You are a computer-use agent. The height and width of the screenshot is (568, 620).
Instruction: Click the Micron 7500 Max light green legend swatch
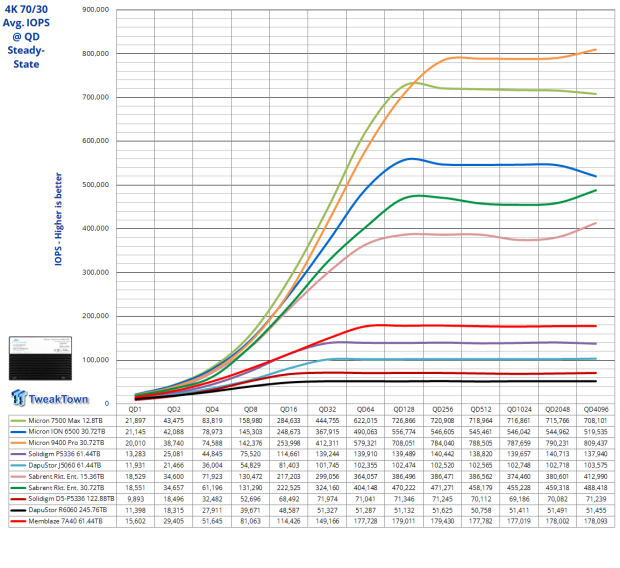point(17,421)
